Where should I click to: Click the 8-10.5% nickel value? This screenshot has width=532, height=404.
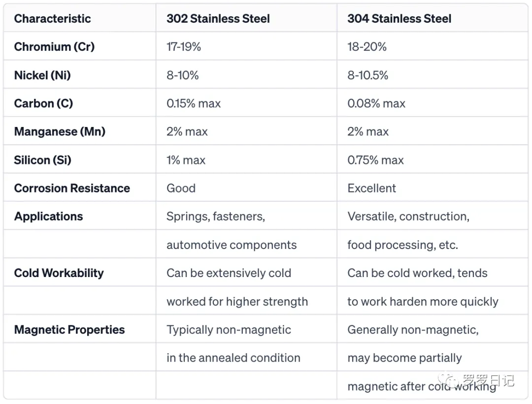click(368, 75)
